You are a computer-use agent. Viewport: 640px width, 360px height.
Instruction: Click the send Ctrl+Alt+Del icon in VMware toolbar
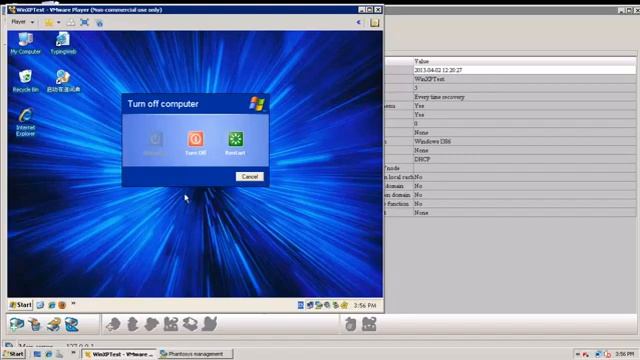pyautogui.click(x=71, y=22)
